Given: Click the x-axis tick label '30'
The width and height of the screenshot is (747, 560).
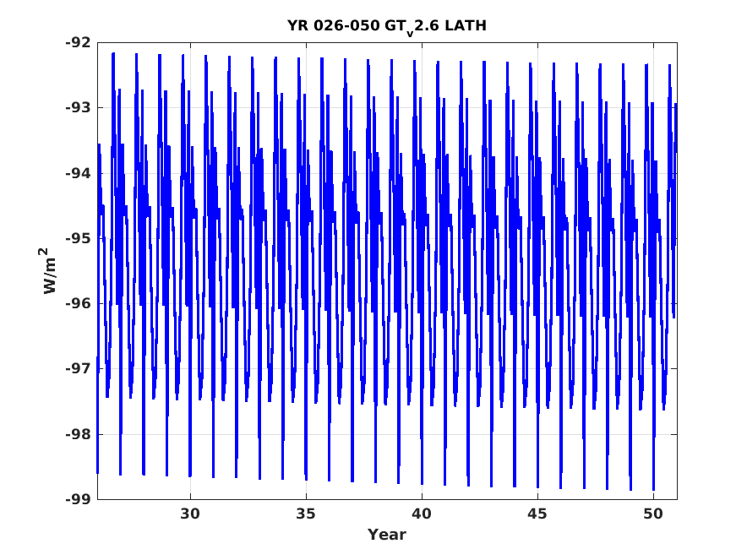Looking at the screenshot, I should tap(190, 514).
